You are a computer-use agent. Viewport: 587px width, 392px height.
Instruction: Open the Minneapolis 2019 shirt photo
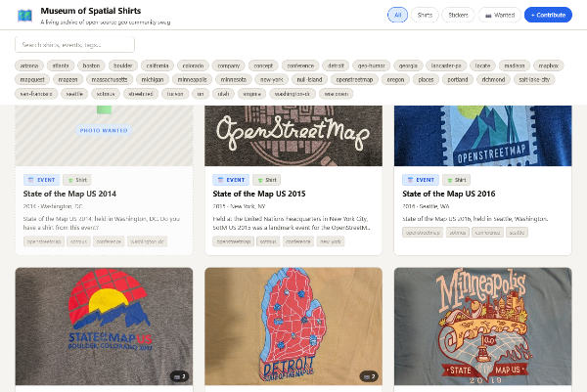pos(483,327)
